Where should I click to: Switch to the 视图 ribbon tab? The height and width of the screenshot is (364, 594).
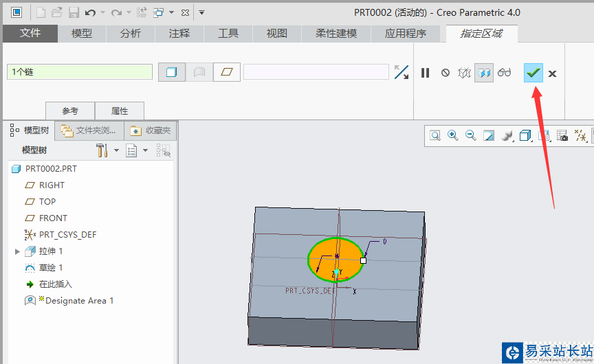277,33
